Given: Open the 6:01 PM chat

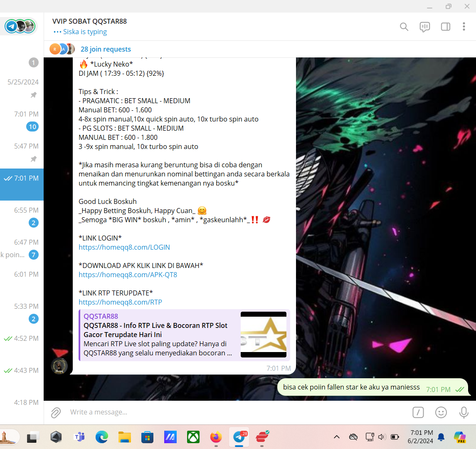Looking at the screenshot, I should coord(22,280).
